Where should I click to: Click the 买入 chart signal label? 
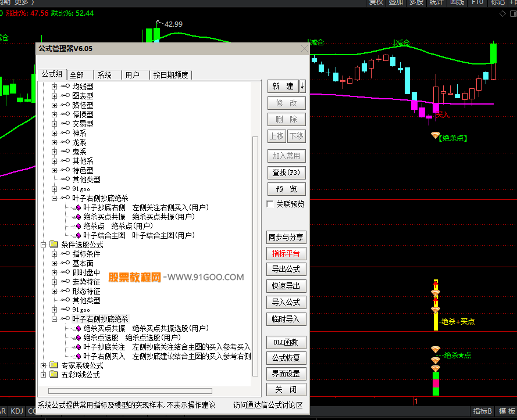click(x=443, y=115)
